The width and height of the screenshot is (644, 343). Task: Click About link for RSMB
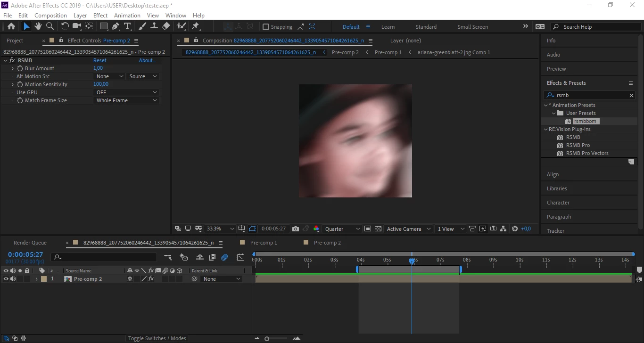tap(147, 60)
